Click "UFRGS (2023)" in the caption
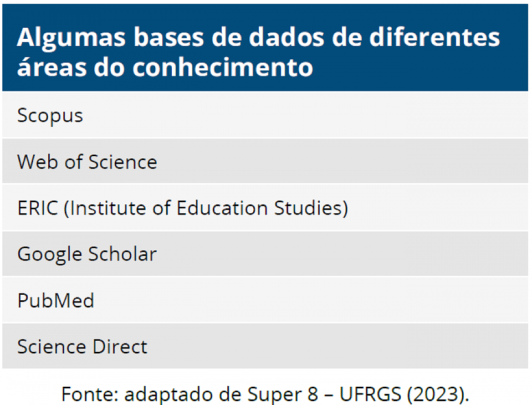 [x=404, y=394]
